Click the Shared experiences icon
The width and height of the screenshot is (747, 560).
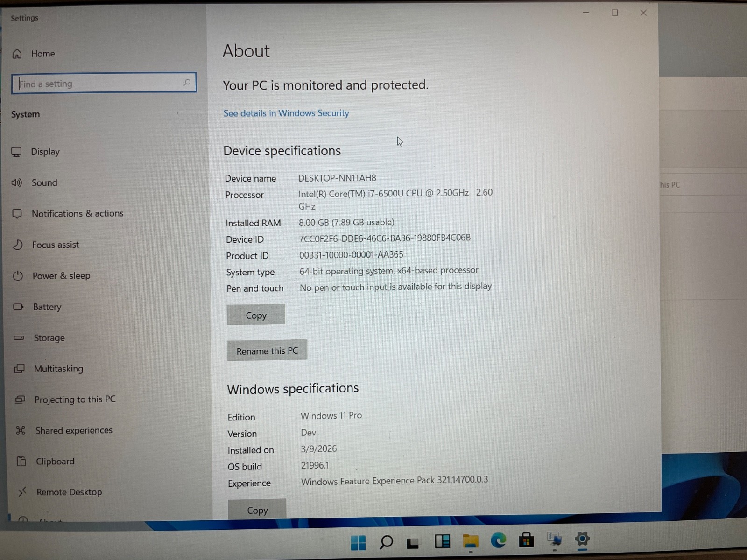[21, 430]
